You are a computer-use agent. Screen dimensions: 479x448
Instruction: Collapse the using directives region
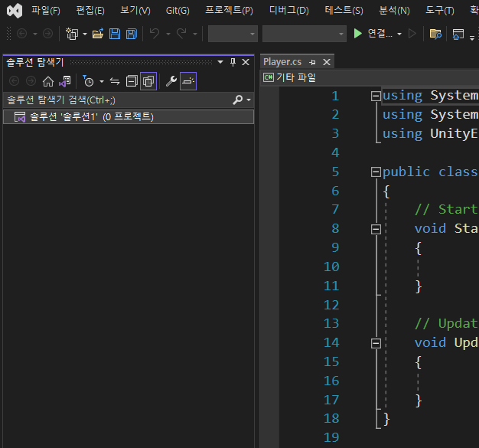[375, 96]
